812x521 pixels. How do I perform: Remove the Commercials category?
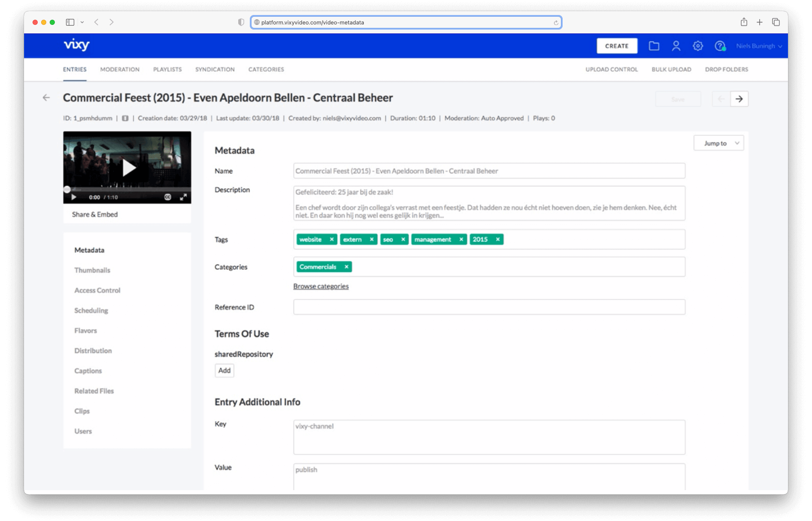point(346,267)
